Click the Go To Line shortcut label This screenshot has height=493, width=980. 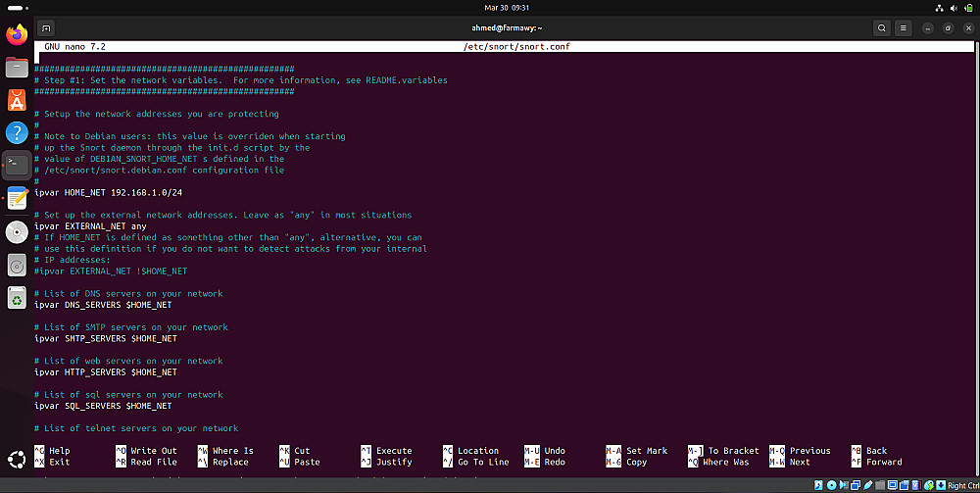point(483,462)
